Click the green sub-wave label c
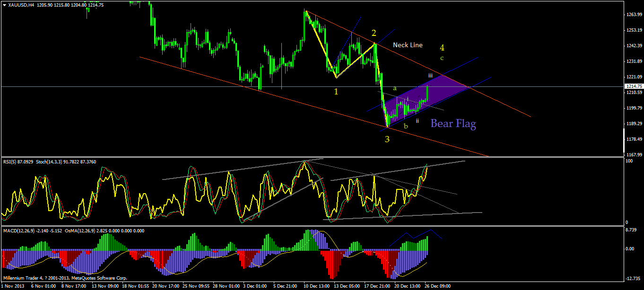This screenshot has width=644, height=290. pos(442,58)
